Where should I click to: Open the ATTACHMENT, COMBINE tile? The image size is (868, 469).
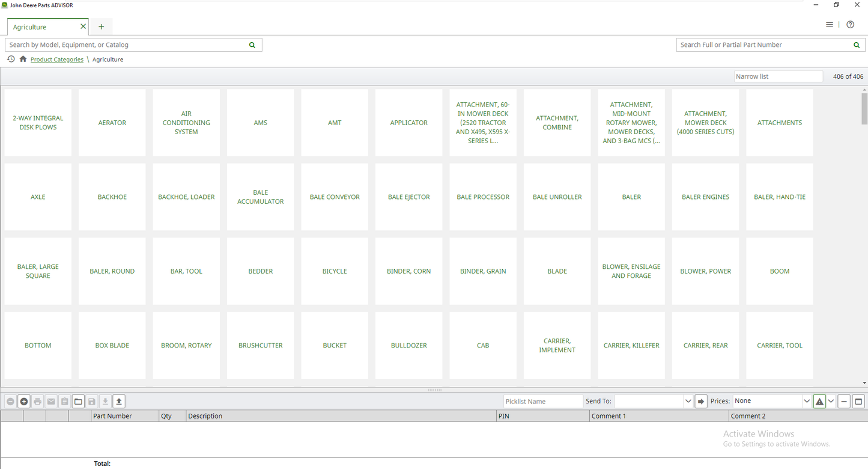tap(557, 123)
